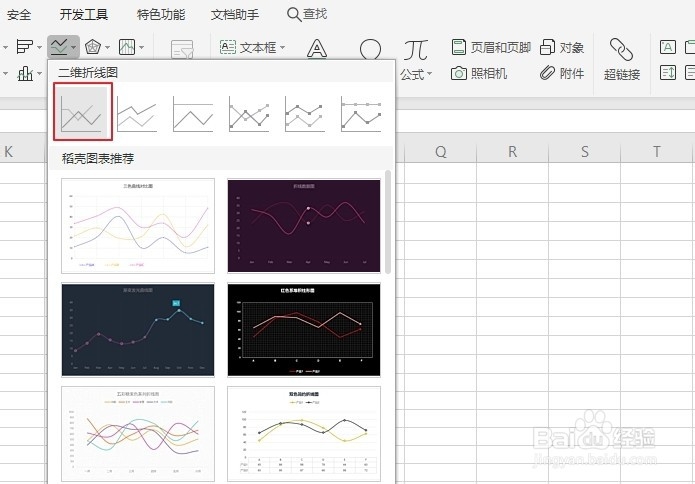Click the outlined A art text icon
This screenshot has width=695, height=484.
[x=317, y=49]
